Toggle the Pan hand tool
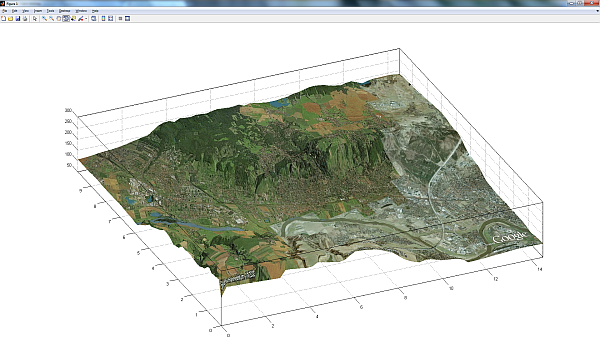 point(59,18)
